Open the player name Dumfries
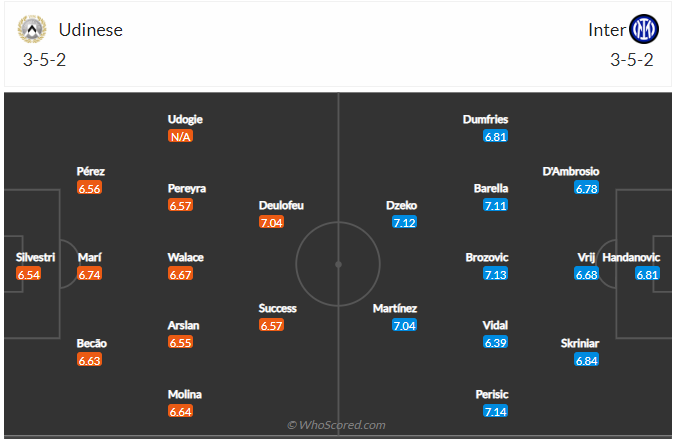675x439 pixels. click(x=486, y=119)
